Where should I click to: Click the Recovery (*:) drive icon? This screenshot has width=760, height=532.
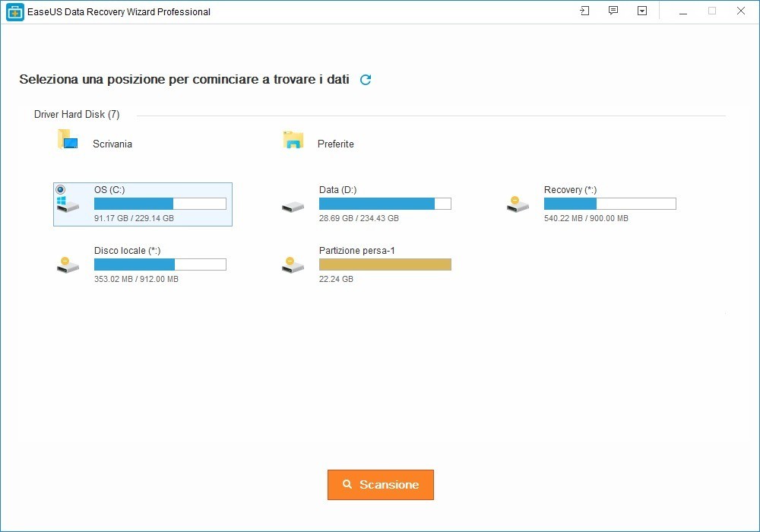[x=518, y=204]
